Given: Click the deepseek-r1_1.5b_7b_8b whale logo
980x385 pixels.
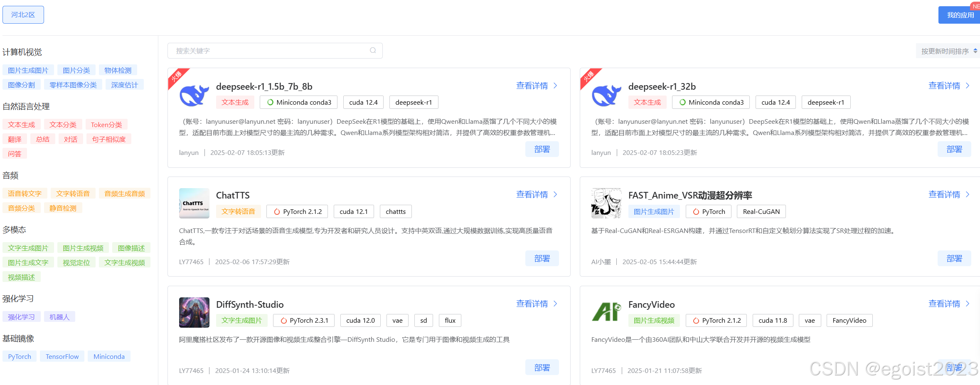Looking at the screenshot, I should coord(194,96).
